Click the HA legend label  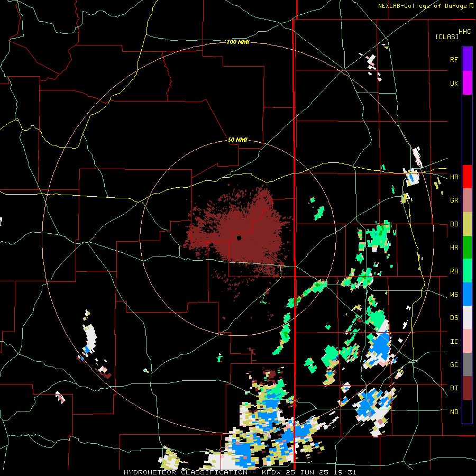point(454,177)
